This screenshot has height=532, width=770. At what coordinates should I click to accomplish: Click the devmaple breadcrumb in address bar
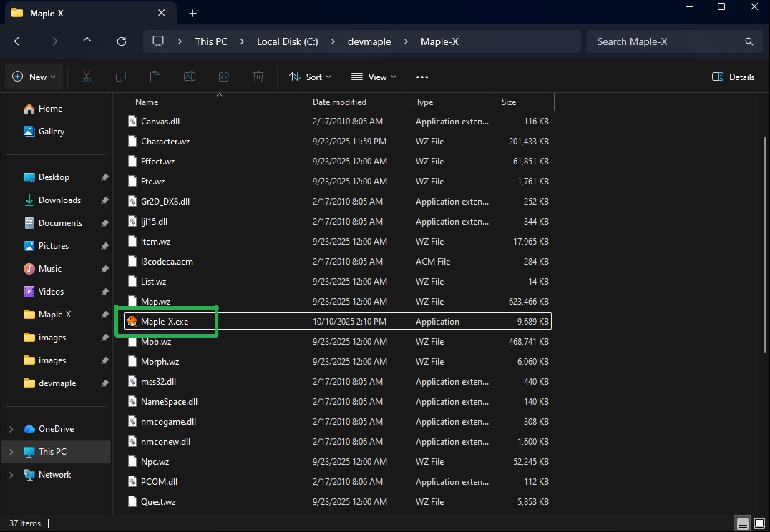click(x=369, y=41)
